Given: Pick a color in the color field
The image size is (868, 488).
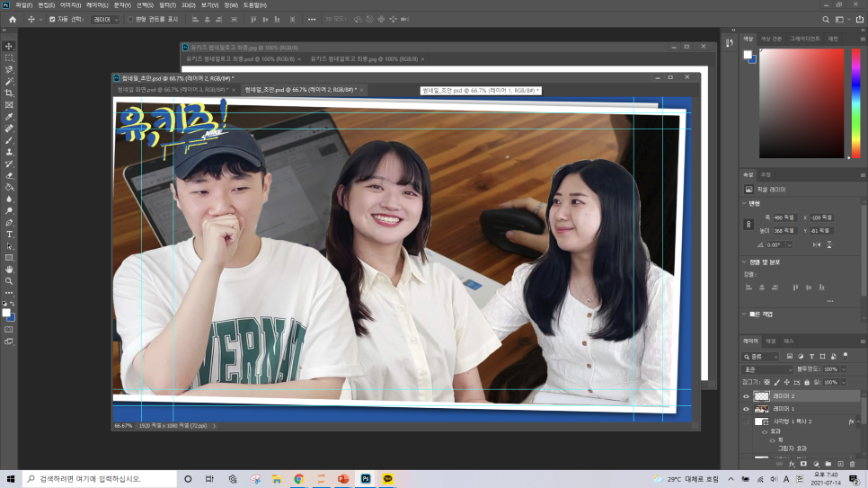Looking at the screenshot, I should coord(801,103).
